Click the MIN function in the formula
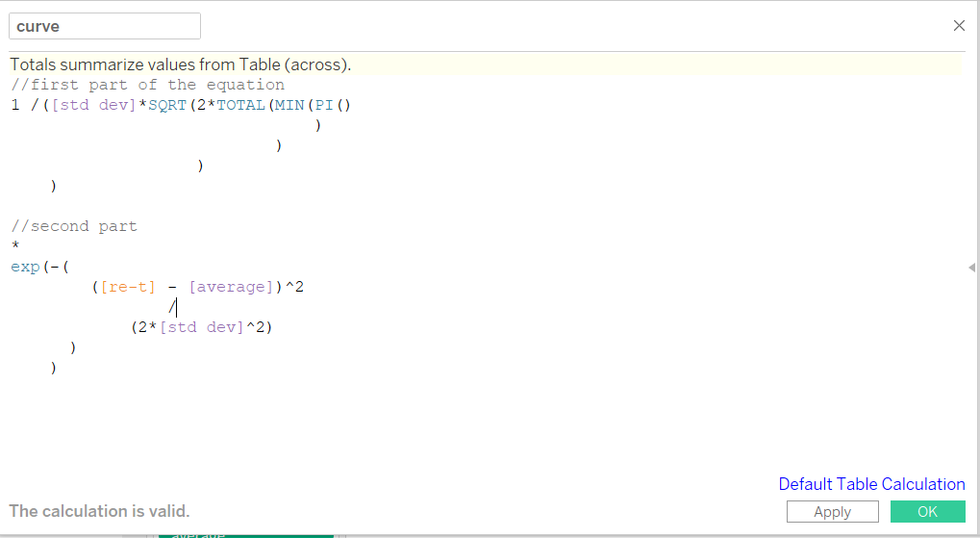 tap(289, 105)
